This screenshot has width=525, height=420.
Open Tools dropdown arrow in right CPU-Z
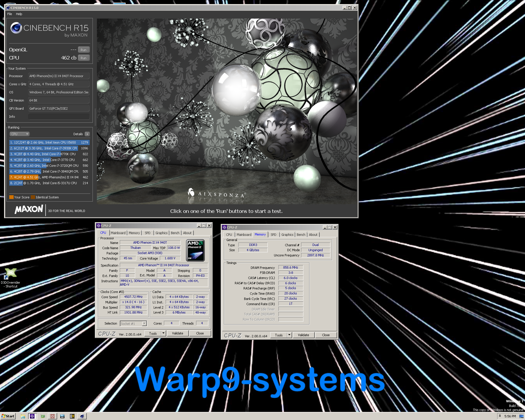(289, 335)
